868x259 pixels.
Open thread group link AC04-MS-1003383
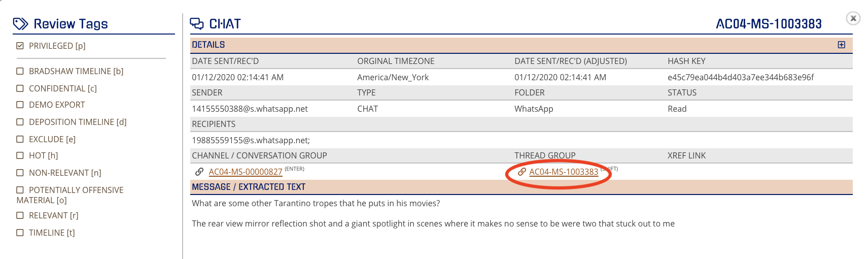tap(564, 172)
